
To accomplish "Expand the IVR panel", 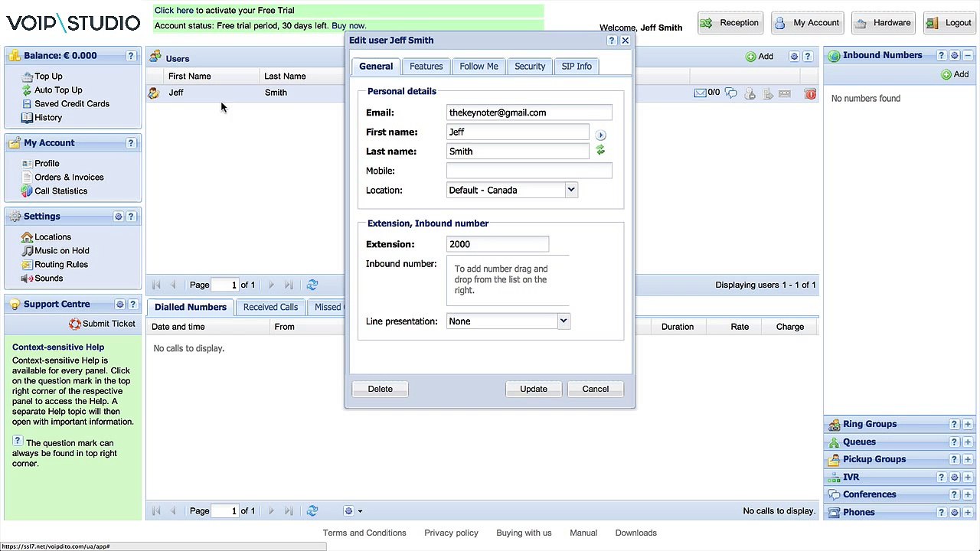I will 968,477.
